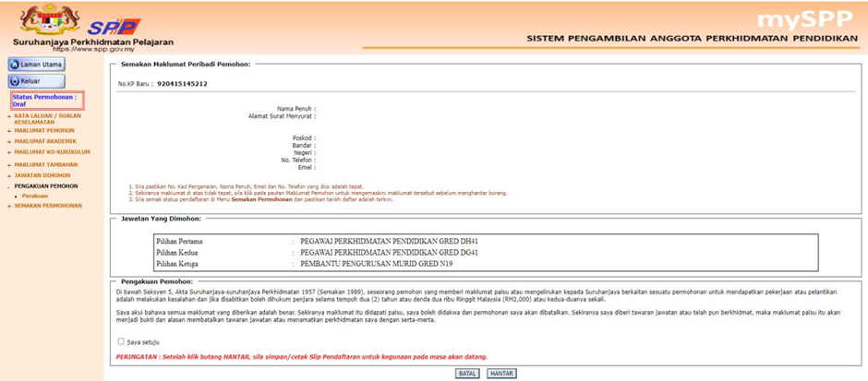Viewport: 868px width, 381px height.
Task: Click the HANTAR submit button
Action: [x=501, y=374]
